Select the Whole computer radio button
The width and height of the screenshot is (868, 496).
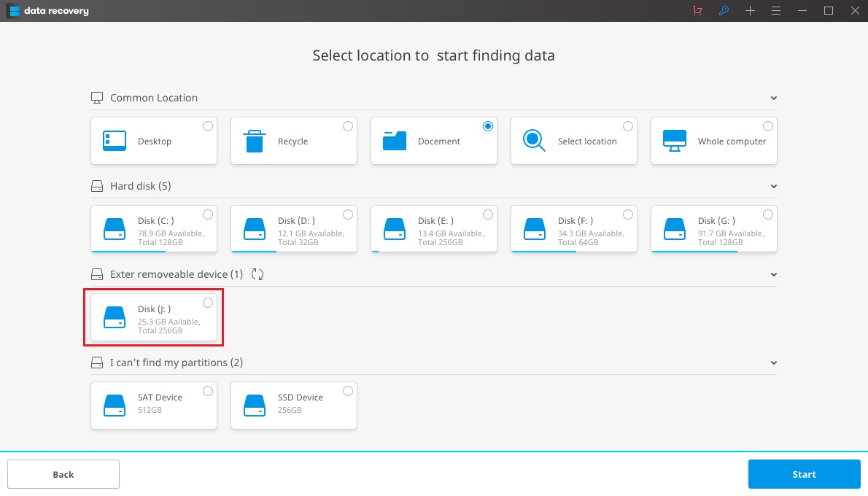768,126
